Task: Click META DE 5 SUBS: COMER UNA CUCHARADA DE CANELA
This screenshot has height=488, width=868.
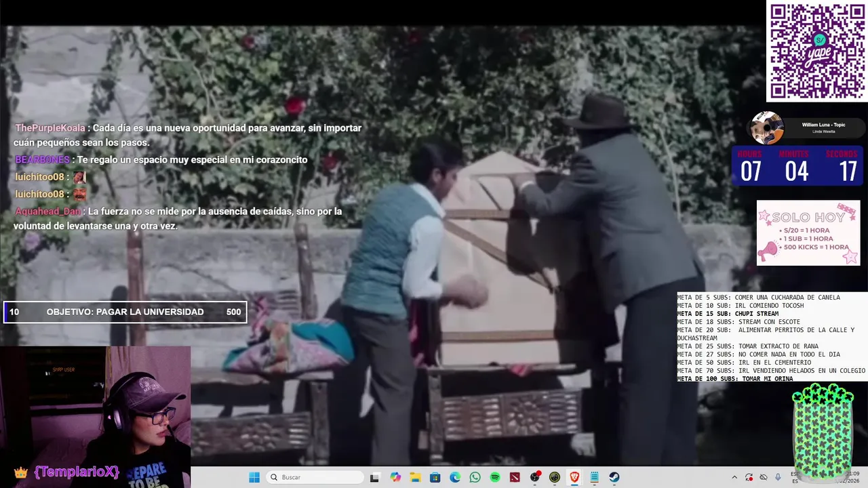Action: coord(758,297)
